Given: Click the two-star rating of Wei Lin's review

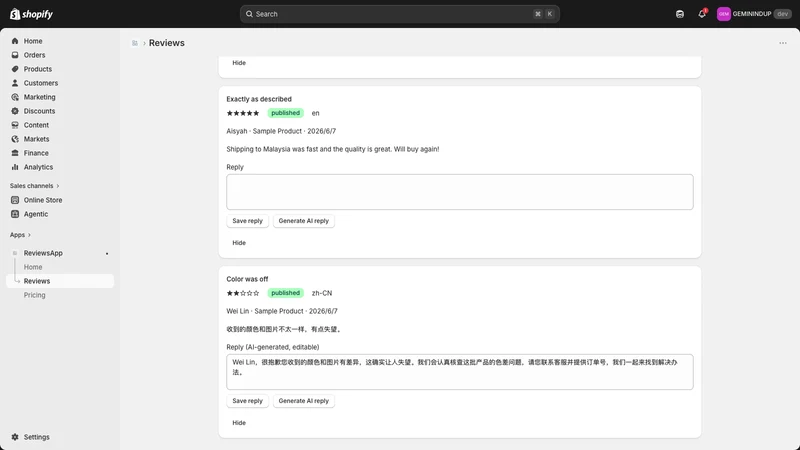Looking at the screenshot, I should (x=243, y=293).
